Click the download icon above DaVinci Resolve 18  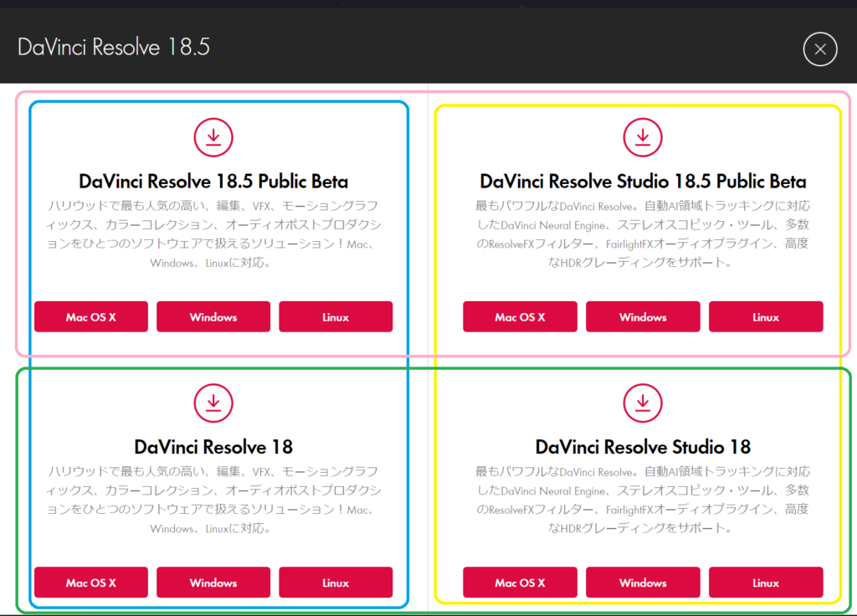(213, 403)
